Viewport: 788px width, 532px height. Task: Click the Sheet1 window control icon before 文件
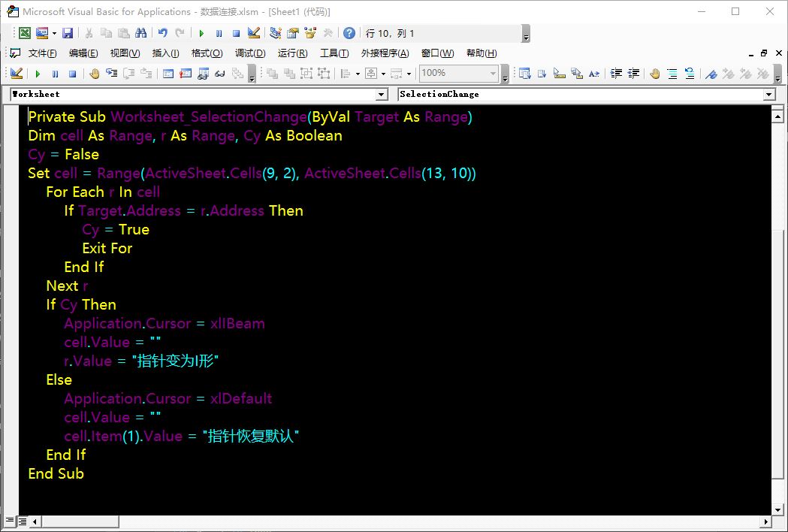[15, 53]
